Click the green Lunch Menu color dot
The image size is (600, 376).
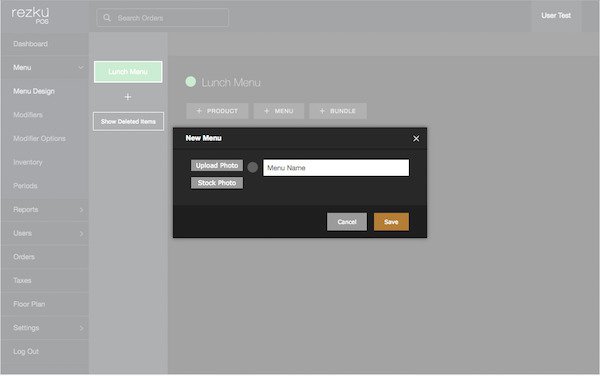[x=191, y=81]
